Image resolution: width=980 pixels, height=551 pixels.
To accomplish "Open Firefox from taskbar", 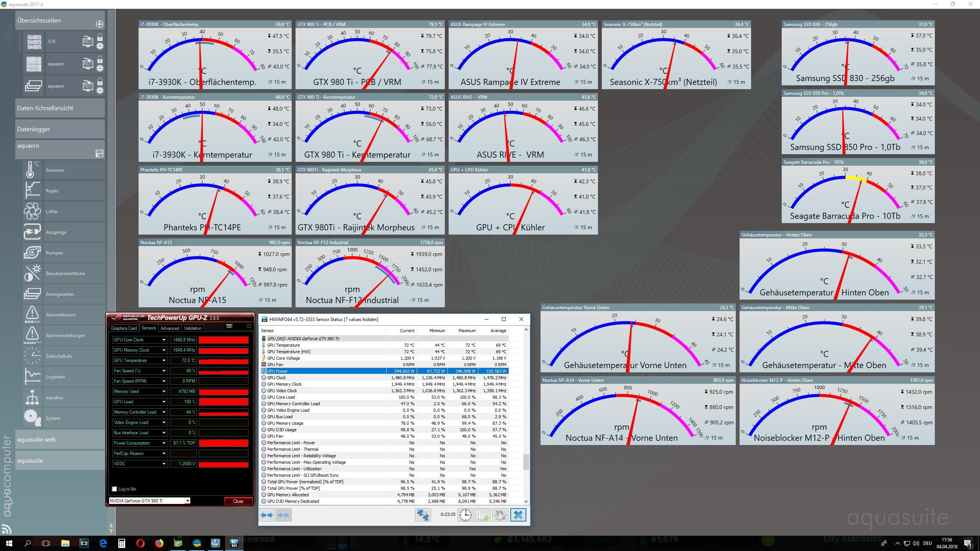I will (159, 543).
